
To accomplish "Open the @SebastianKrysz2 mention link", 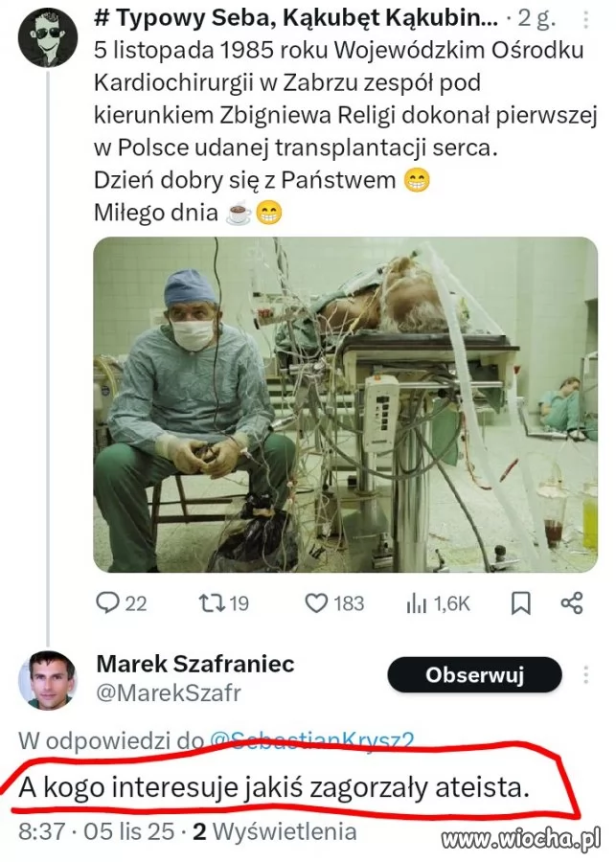I will click(x=311, y=740).
